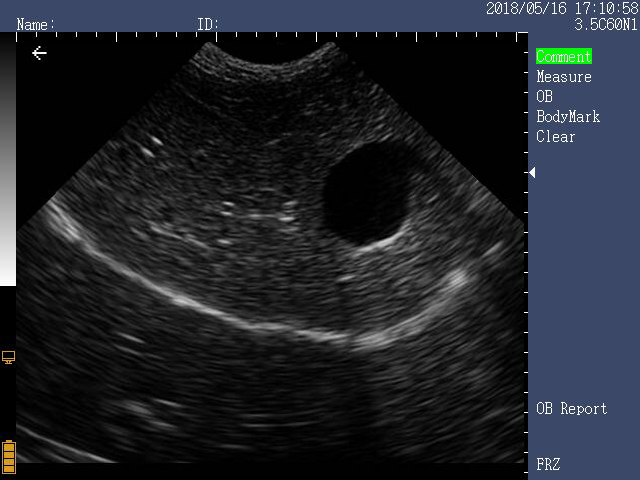Open the Measure menu
The height and width of the screenshot is (480, 640).
pos(564,77)
